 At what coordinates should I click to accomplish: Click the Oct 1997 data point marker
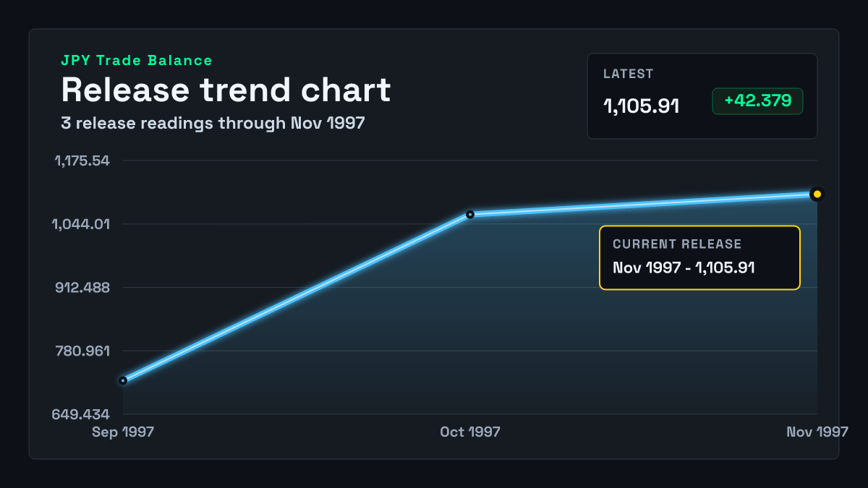coord(470,214)
